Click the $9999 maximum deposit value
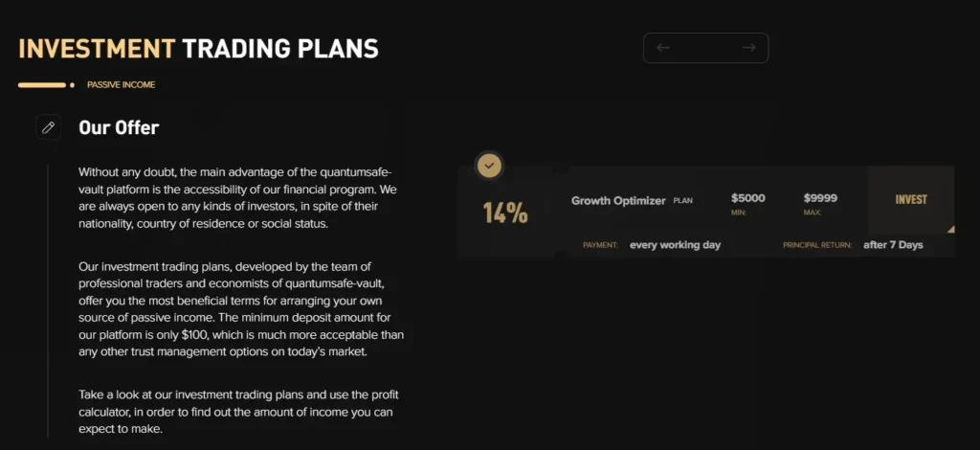980x450 pixels. coord(820,198)
